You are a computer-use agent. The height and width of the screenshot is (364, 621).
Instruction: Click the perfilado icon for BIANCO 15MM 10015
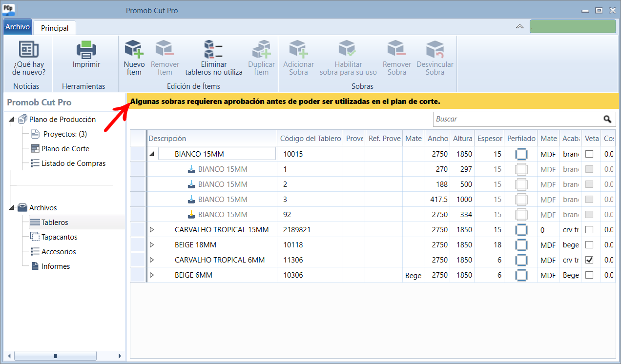point(521,154)
